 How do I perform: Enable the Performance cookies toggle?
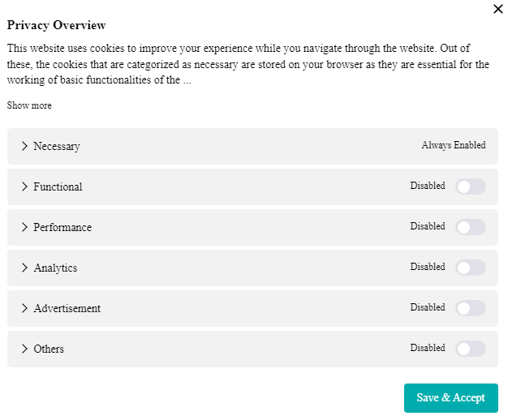coord(471,227)
